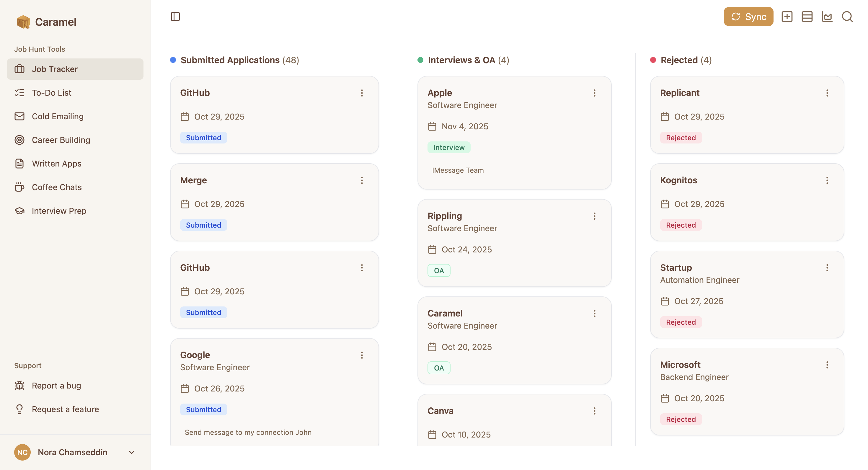Click the Rejected badge on Kognitos card
Image resolution: width=868 pixels, height=470 pixels.
click(x=681, y=225)
